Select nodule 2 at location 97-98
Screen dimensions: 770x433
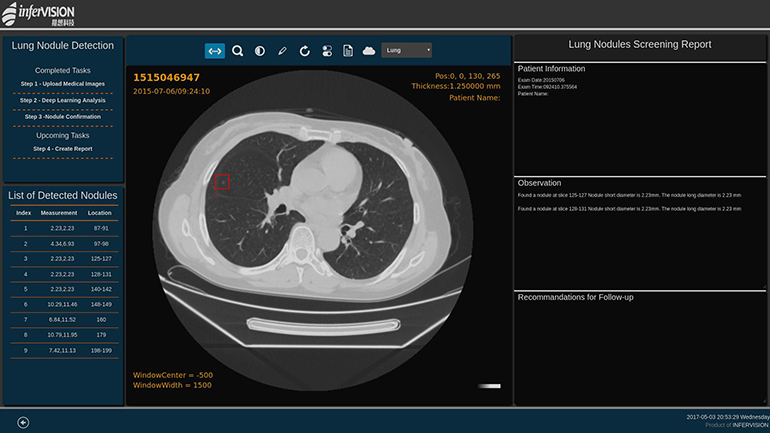[63, 243]
